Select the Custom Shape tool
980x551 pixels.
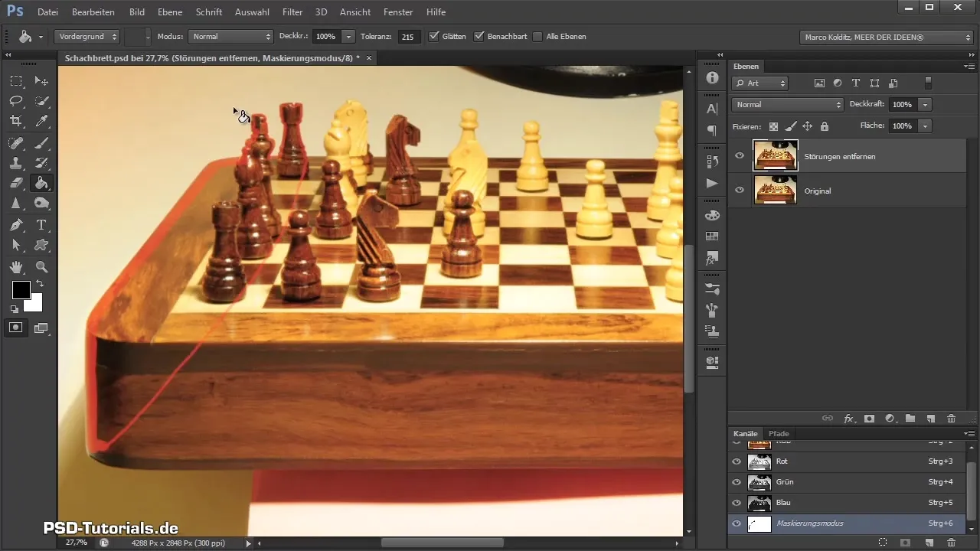41,245
